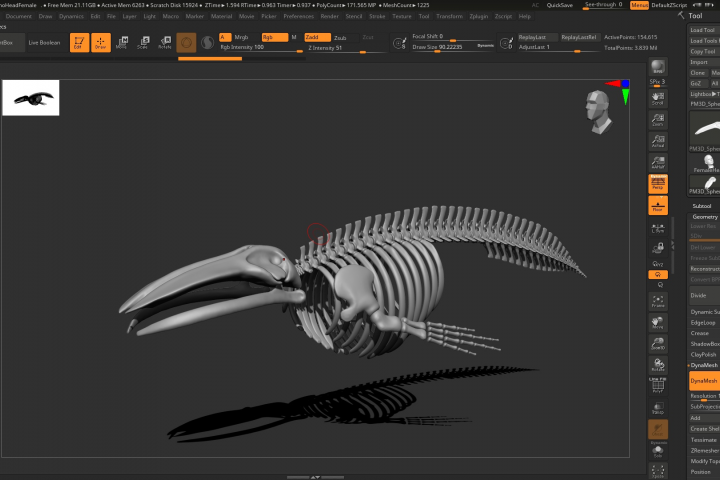Open the Render menu
Screen dimensions: 720x480
click(x=329, y=17)
